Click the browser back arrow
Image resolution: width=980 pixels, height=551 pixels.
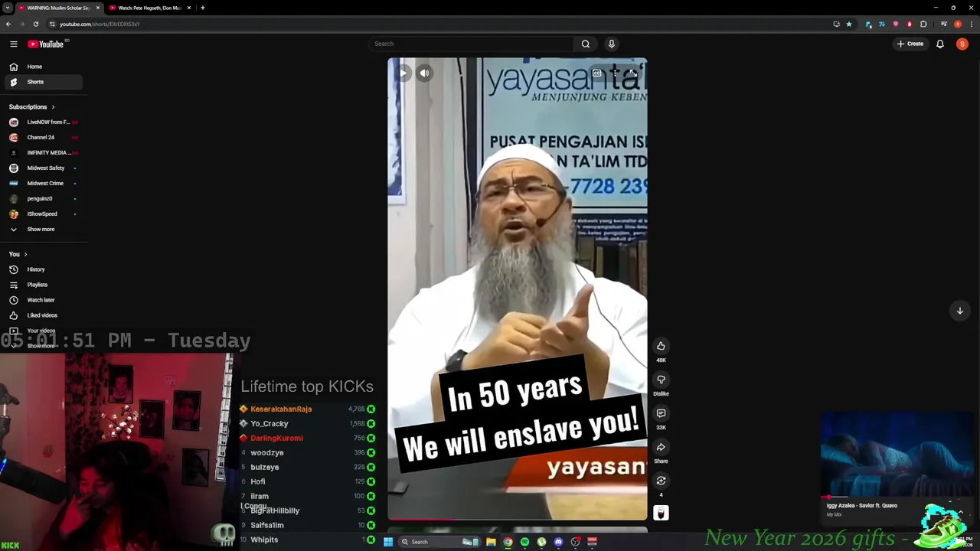8,24
